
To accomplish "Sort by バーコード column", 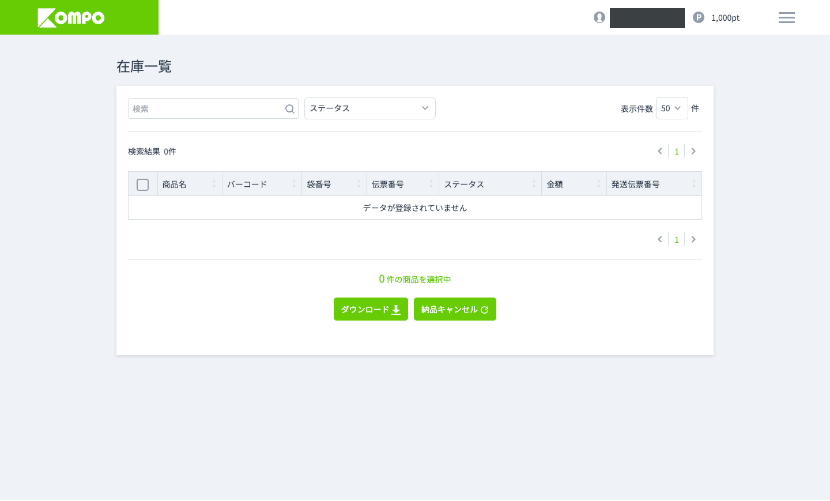I will pyautogui.click(x=261, y=184).
